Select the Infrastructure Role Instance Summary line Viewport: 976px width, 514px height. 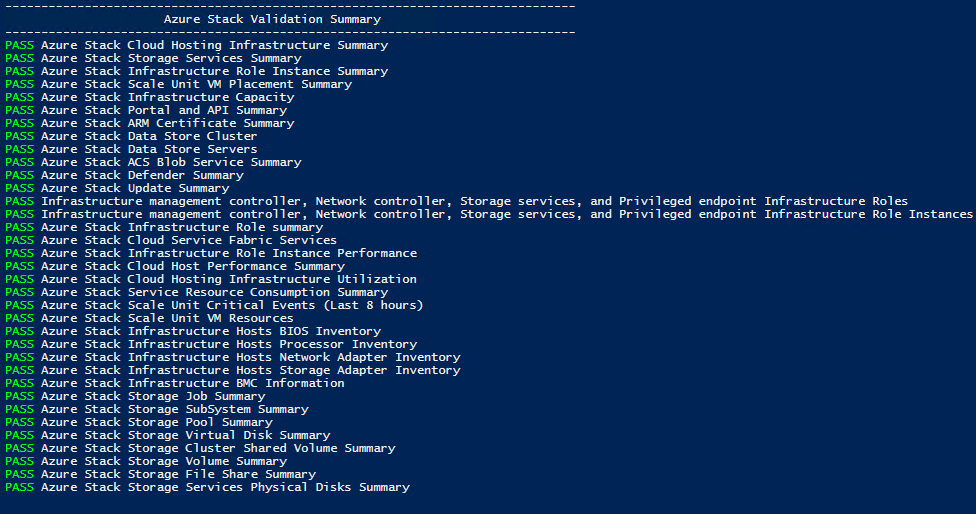(197, 72)
